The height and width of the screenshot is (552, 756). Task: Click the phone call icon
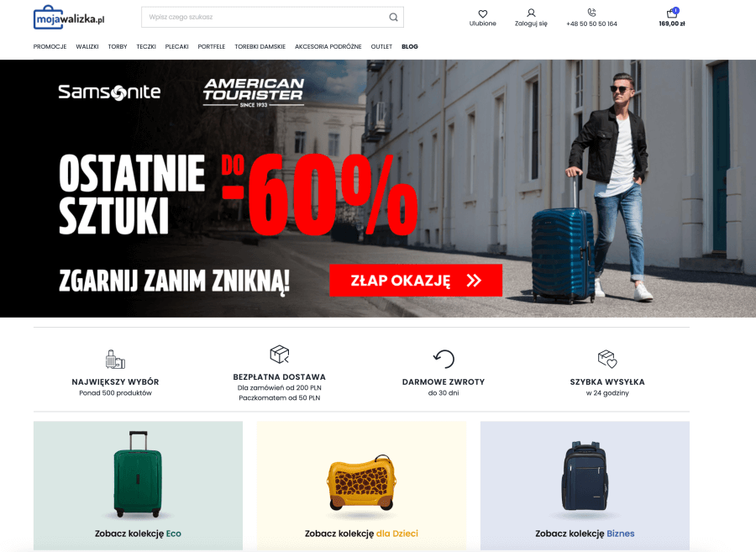click(x=591, y=13)
